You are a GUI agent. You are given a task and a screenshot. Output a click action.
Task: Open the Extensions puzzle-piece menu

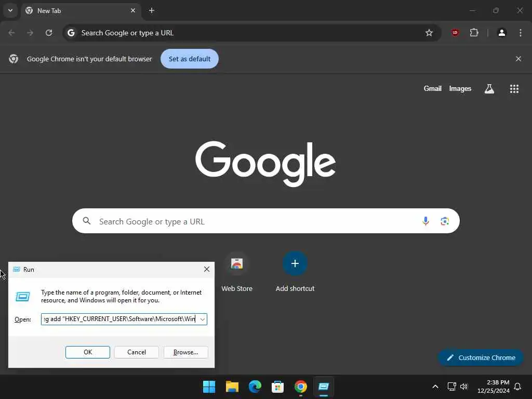click(474, 33)
